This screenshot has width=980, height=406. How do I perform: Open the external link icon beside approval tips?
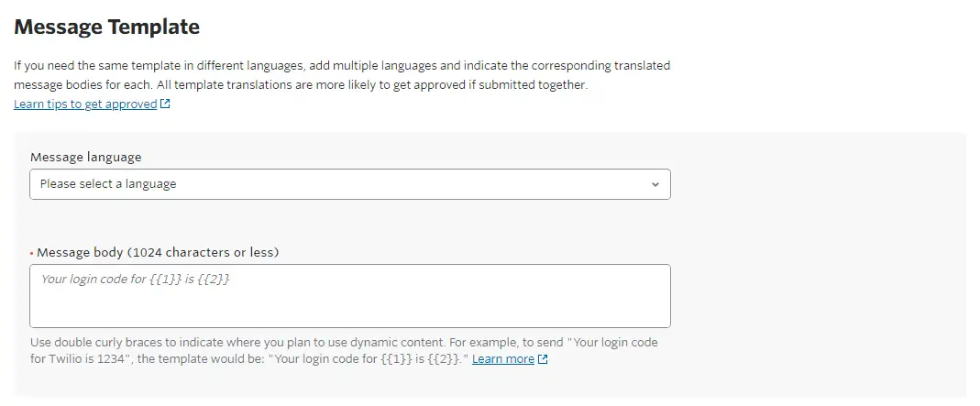pos(165,104)
